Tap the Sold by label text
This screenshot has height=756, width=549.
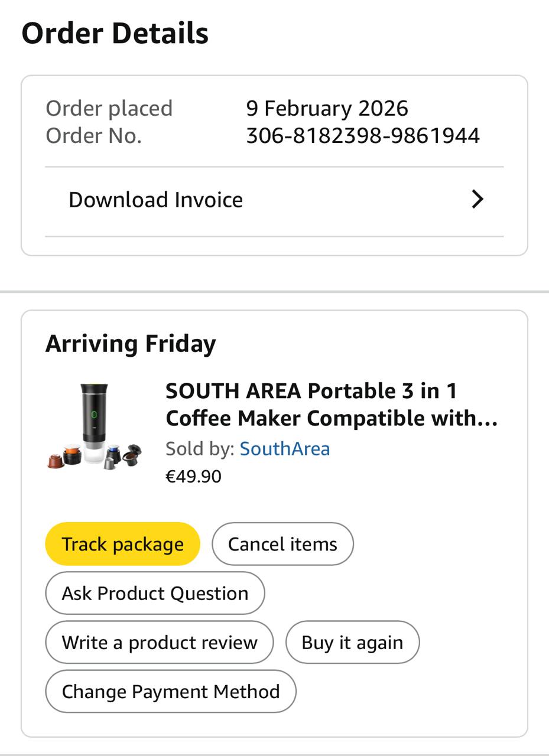pyautogui.click(x=200, y=449)
